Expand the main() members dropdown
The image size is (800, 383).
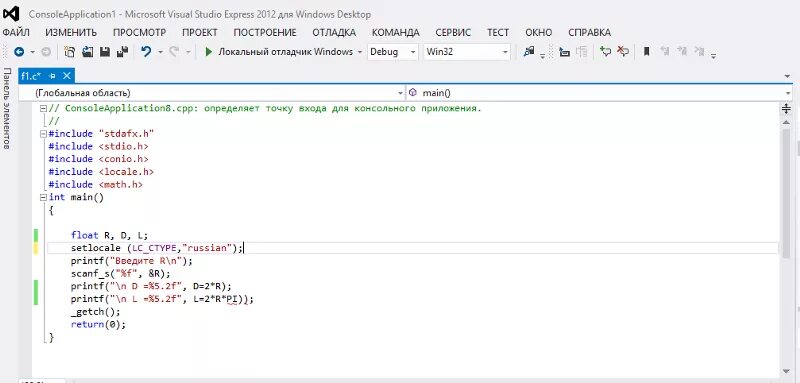point(788,93)
